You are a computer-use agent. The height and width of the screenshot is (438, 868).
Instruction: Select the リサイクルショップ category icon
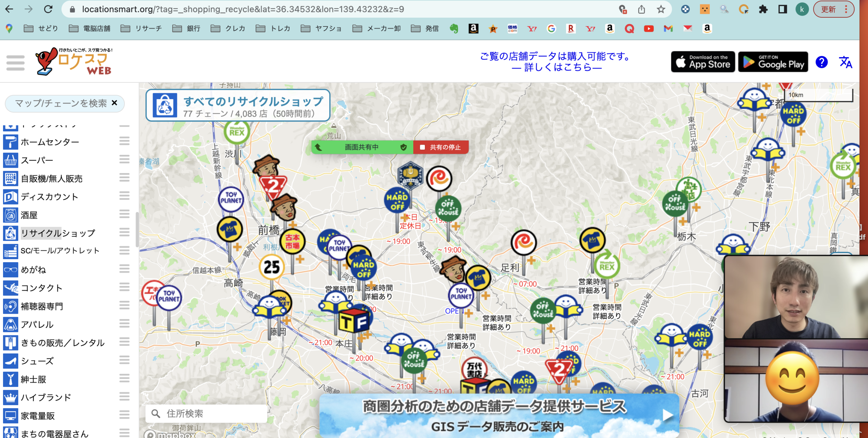[11, 233]
